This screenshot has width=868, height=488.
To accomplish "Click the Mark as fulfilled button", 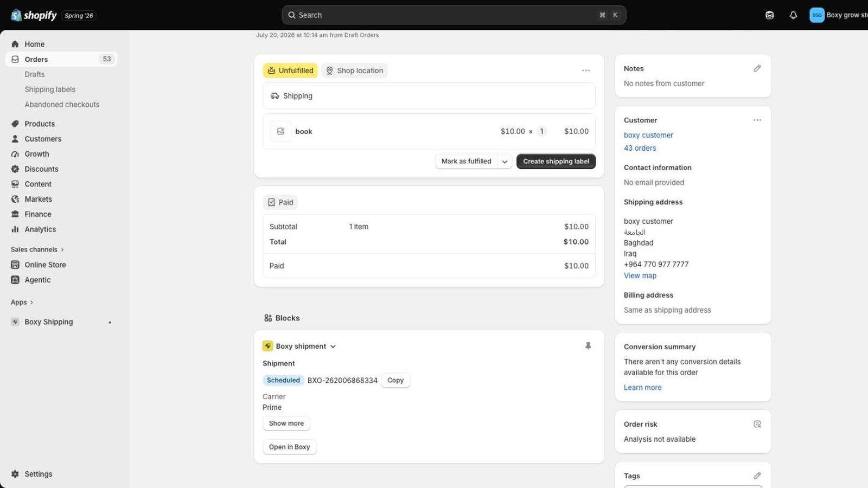I will click(467, 162).
